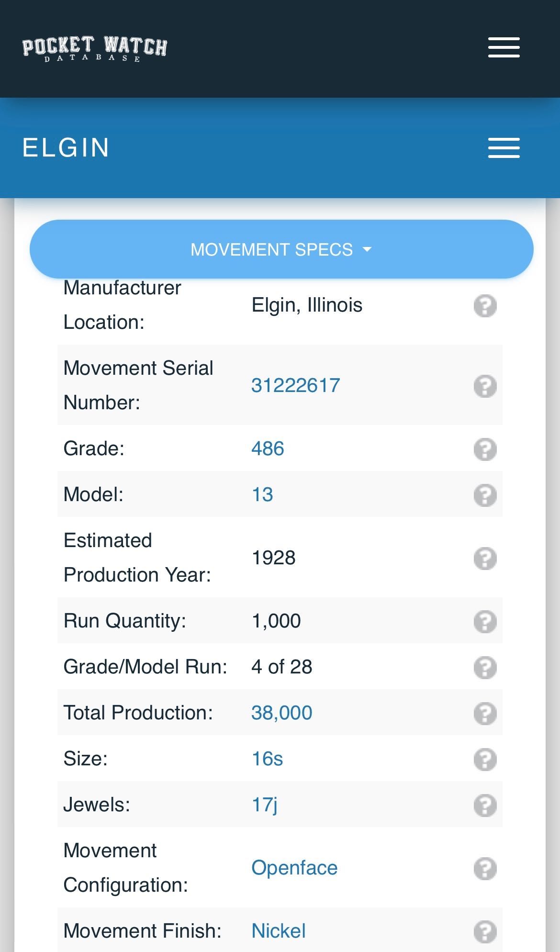Open the Nickel movement finish link
Image resolution: width=560 pixels, height=952 pixels.
(279, 931)
